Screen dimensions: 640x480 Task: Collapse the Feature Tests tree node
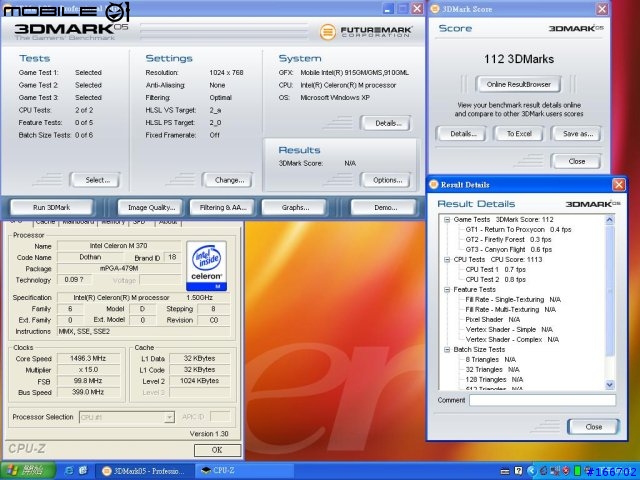click(x=447, y=290)
